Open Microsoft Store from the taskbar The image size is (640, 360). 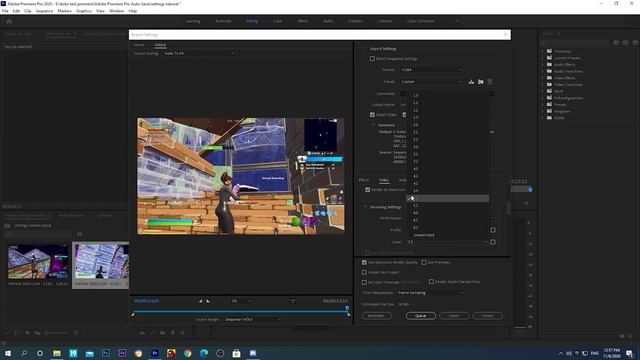point(236,353)
